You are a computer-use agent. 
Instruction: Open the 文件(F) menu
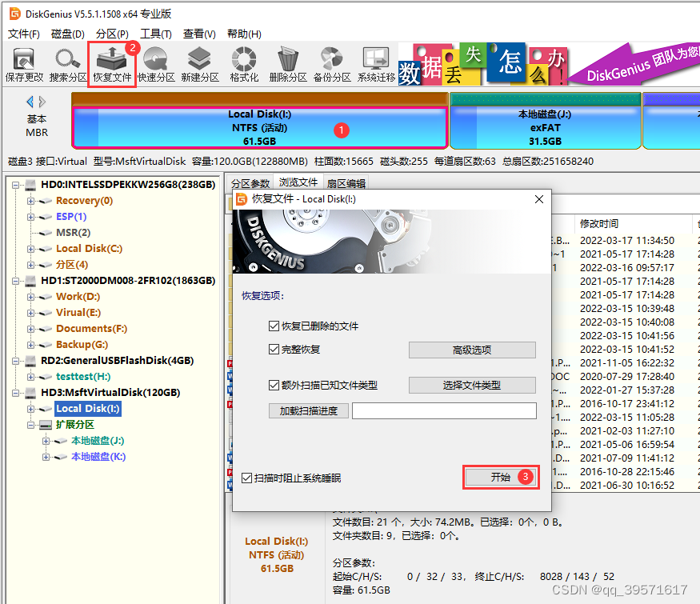point(24,34)
